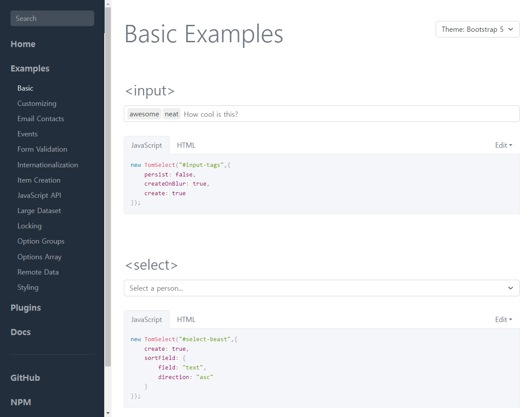This screenshot has width=532, height=417.
Task: Click sidebar scrollbar up arrow
Action: pos(108,4)
